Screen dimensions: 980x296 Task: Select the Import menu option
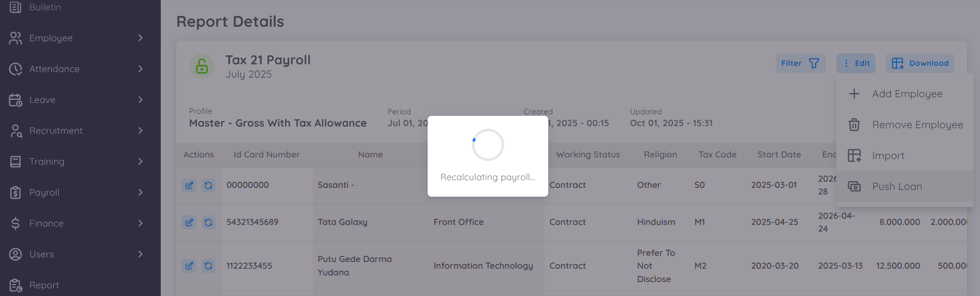[x=888, y=155]
